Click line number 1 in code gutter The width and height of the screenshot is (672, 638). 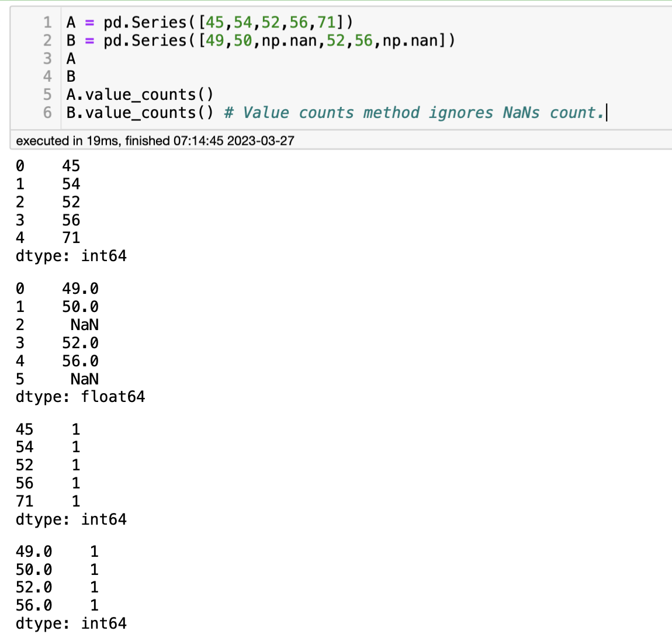pos(47,22)
